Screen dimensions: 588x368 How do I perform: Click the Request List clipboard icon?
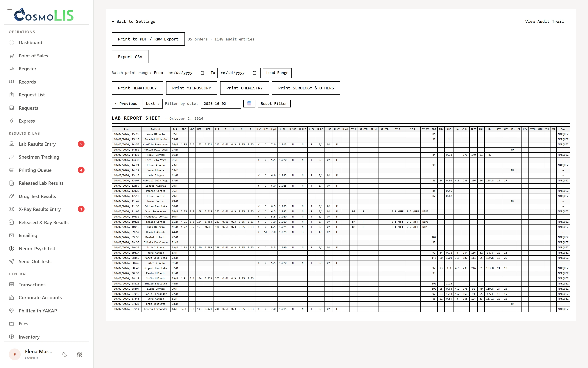pyautogui.click(x=11, y=95)
